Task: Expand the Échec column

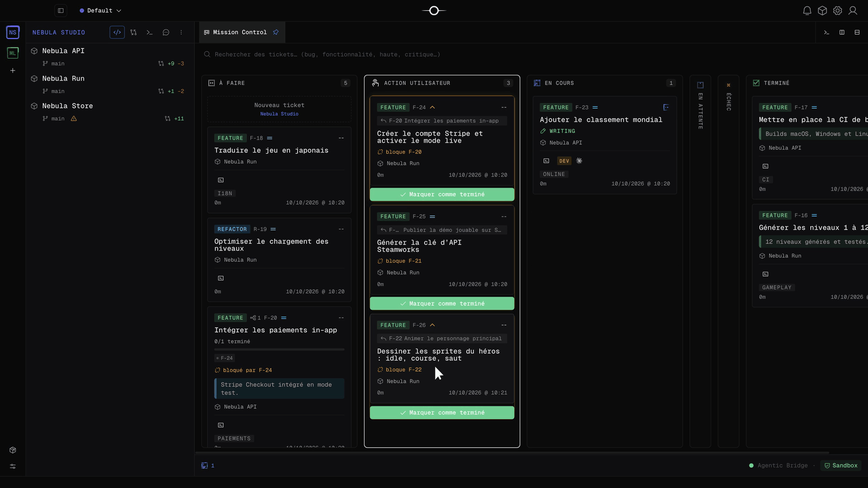Action: pyautogui.click(x=729, y=261)
